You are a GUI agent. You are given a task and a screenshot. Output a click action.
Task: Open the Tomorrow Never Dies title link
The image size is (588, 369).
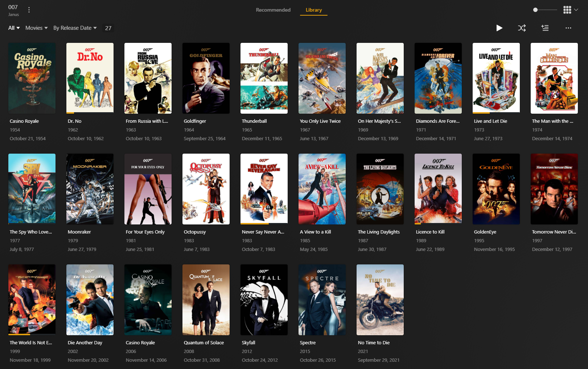[554, 232]
